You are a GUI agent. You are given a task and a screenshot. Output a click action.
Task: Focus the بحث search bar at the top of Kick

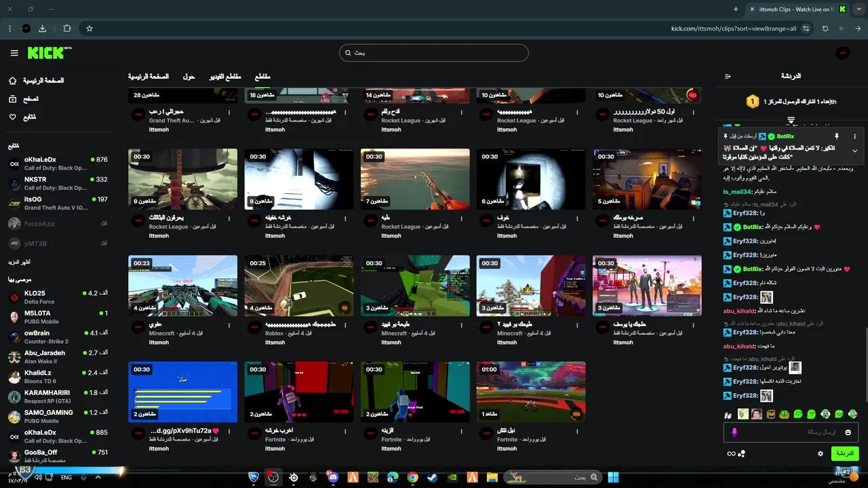(x=434, y=53)
